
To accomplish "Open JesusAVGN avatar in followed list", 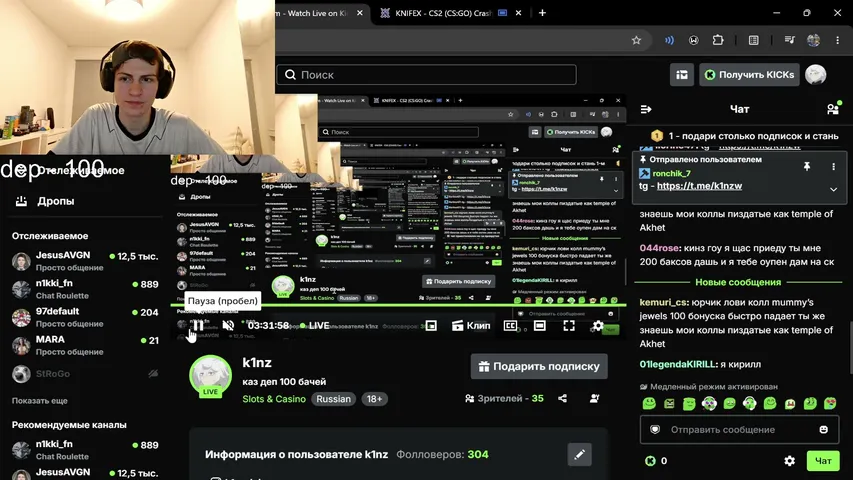I will point(21,261).
